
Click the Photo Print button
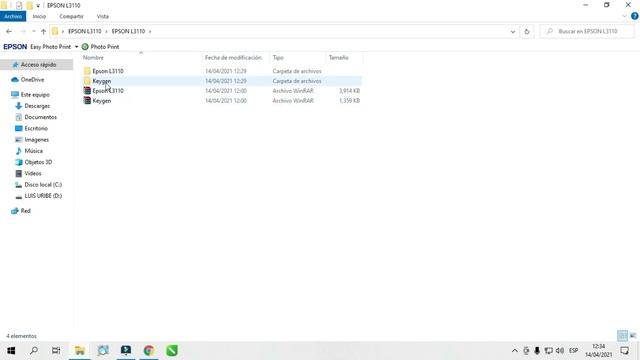tap(100, 47)
